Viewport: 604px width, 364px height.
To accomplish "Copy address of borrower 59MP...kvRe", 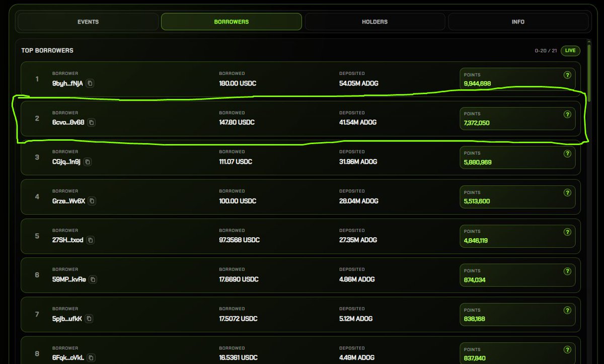I will [93, 280].
